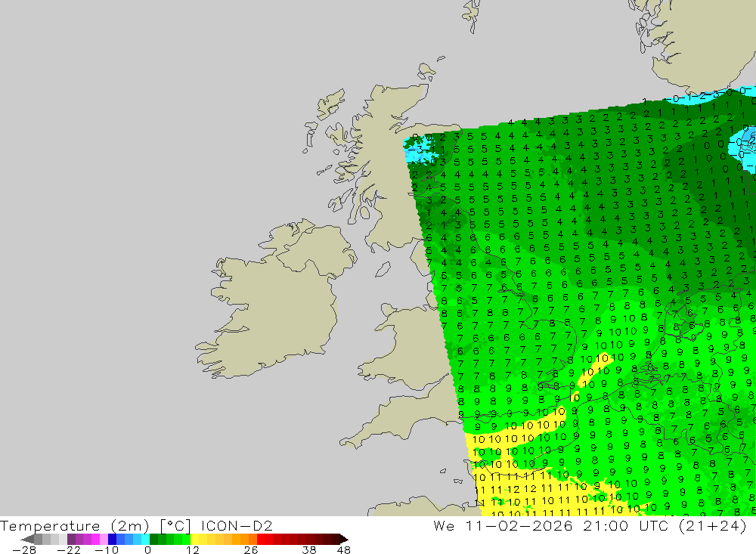Click the legend value '-22'
Viewport: 756px width, 554px height.
(69, 549)
